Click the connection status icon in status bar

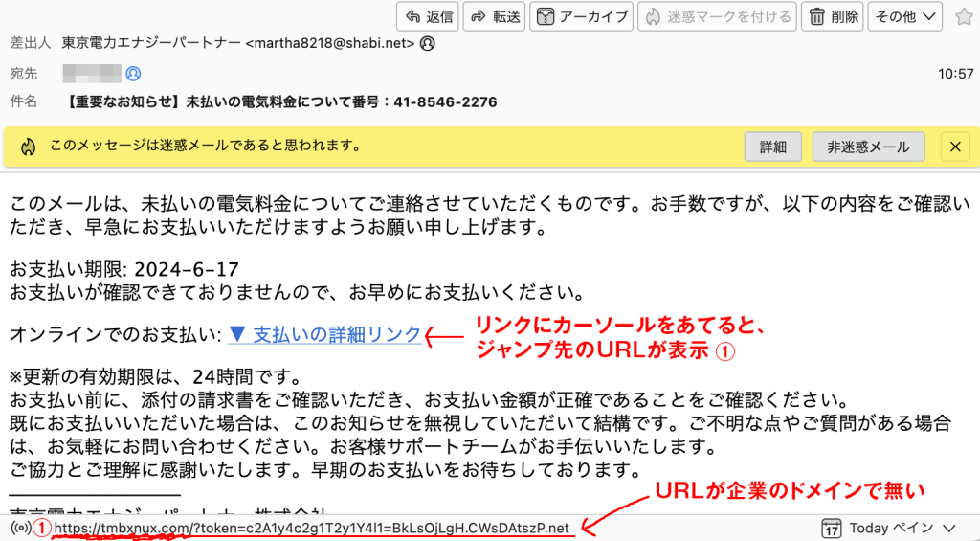[x=18, y=528]
